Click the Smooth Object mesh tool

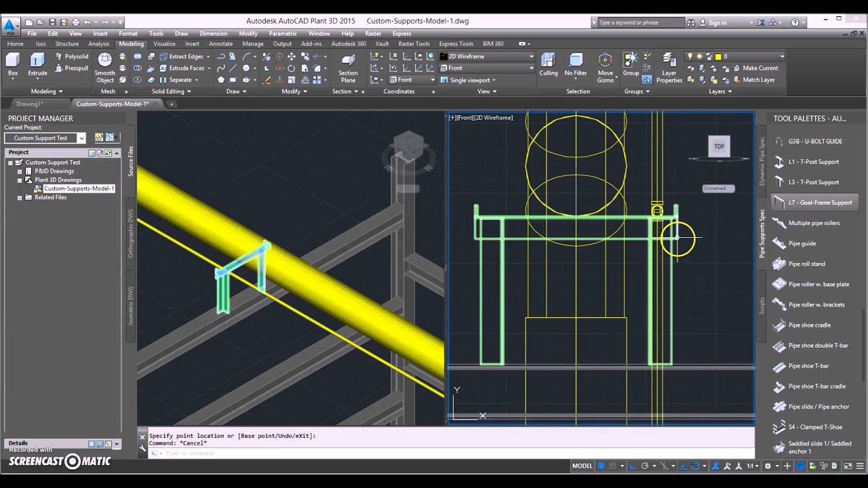(104, 67)
